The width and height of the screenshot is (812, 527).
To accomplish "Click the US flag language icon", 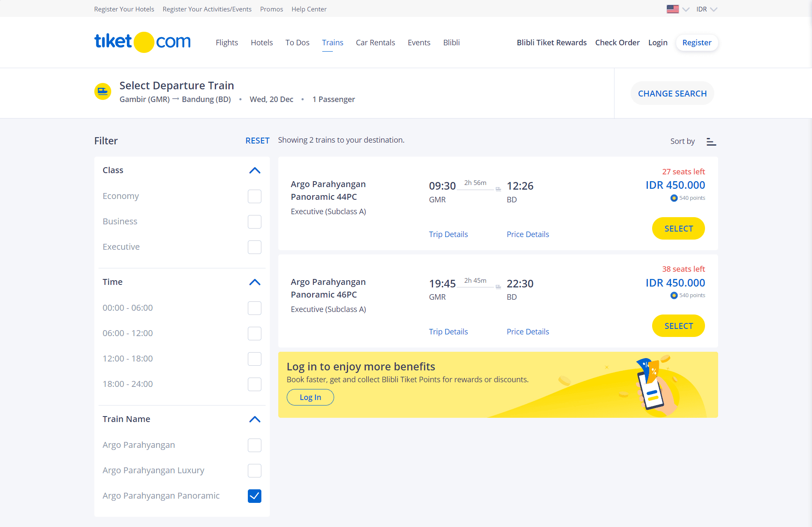I will coord(672,9).
